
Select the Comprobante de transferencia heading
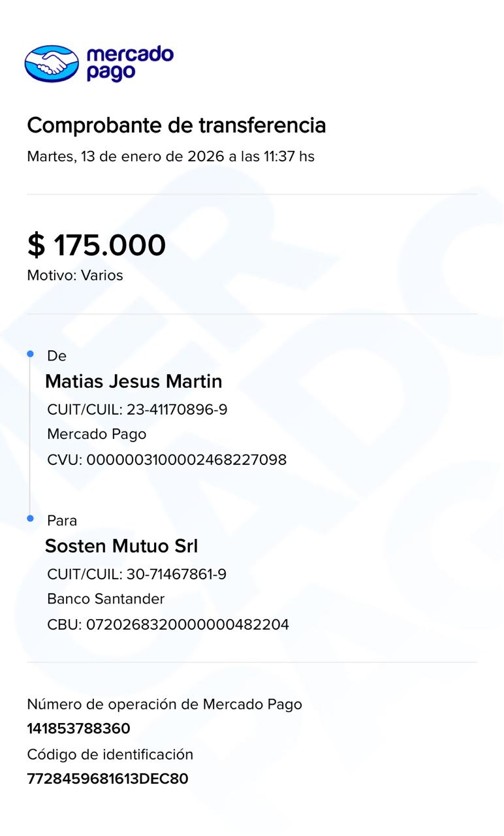[176, 125]
